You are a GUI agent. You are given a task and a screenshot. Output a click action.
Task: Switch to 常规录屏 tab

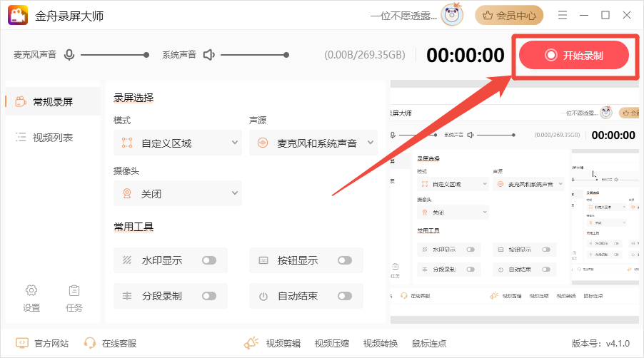click(x=53, y=101)
